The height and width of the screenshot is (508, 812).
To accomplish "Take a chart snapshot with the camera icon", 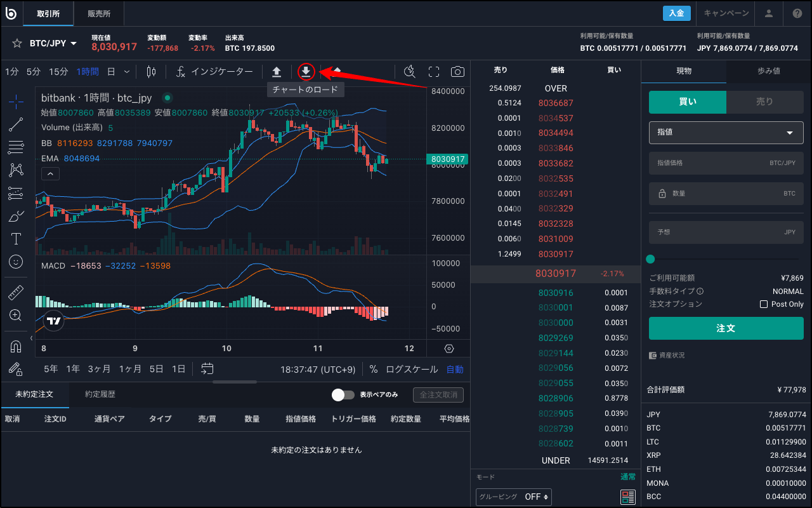I will 457,72.
